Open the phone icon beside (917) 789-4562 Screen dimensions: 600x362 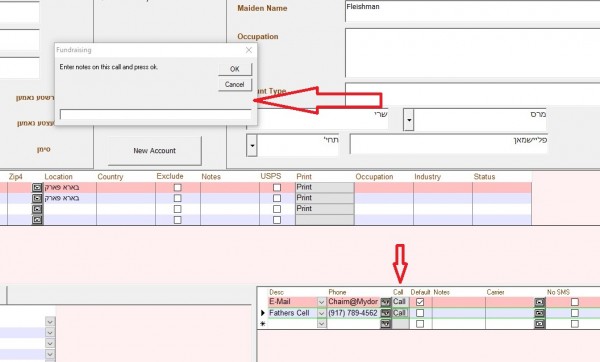tap(386, 313)
